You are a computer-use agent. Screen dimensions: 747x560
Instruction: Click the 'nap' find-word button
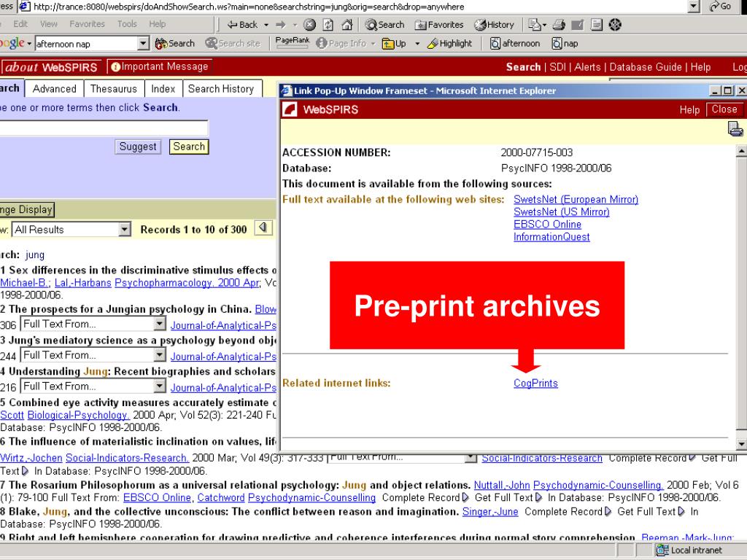coord(565,43)
